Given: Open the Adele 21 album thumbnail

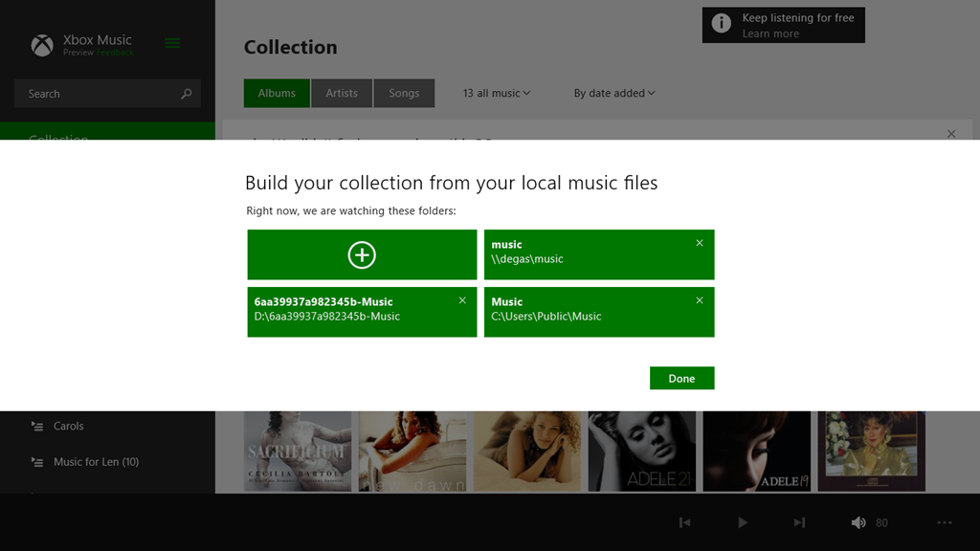Looking at the screenshot, I should pyautogui.click(x=641, y=451).
